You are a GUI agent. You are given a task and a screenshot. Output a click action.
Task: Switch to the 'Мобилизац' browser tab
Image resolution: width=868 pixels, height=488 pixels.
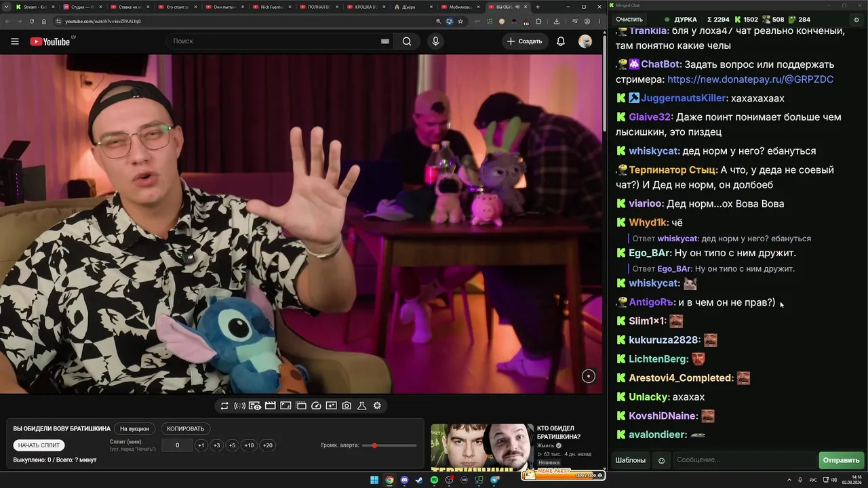(x=460, y=7)
